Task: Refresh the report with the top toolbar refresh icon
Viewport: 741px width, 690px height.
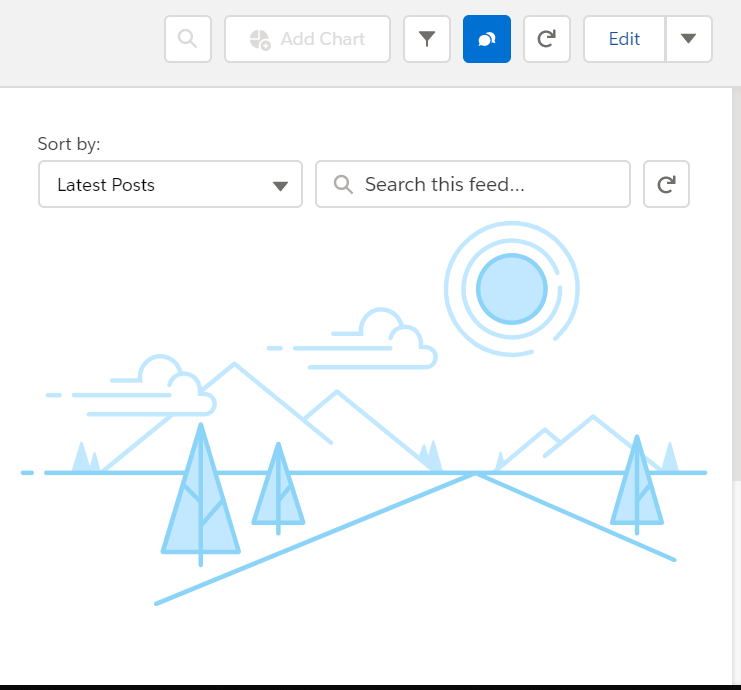Action: click(x=546, y=39)
